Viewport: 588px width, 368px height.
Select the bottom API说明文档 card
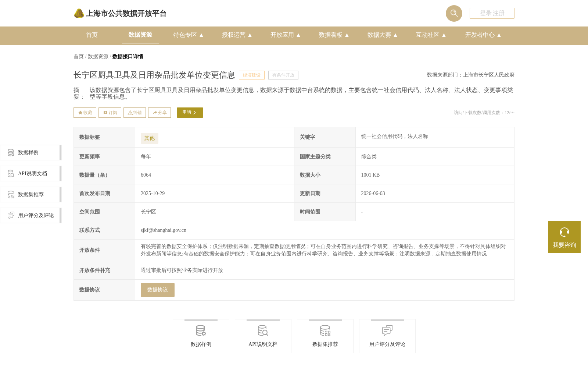pyautogui.click(x=263, y=336)
